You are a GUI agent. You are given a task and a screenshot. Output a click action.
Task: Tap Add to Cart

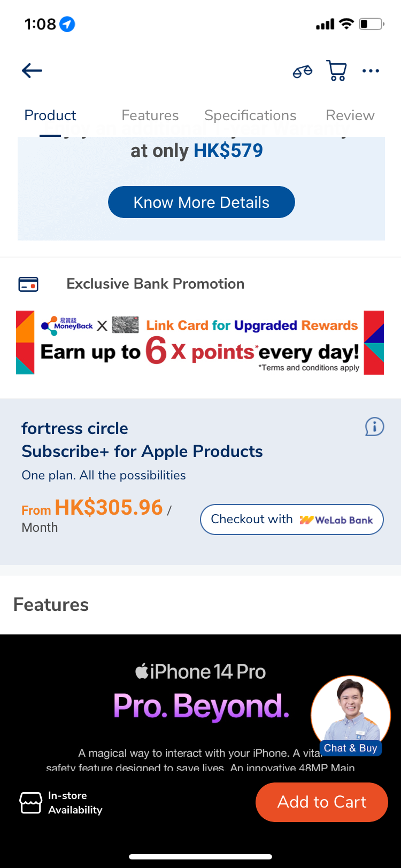pyautogui.click(x=321, y=802)
